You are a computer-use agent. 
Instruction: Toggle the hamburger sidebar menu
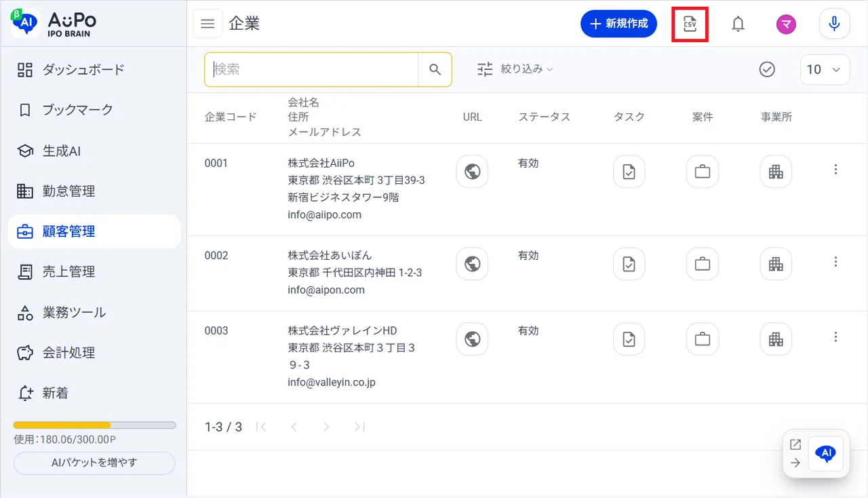click(208, 24)
